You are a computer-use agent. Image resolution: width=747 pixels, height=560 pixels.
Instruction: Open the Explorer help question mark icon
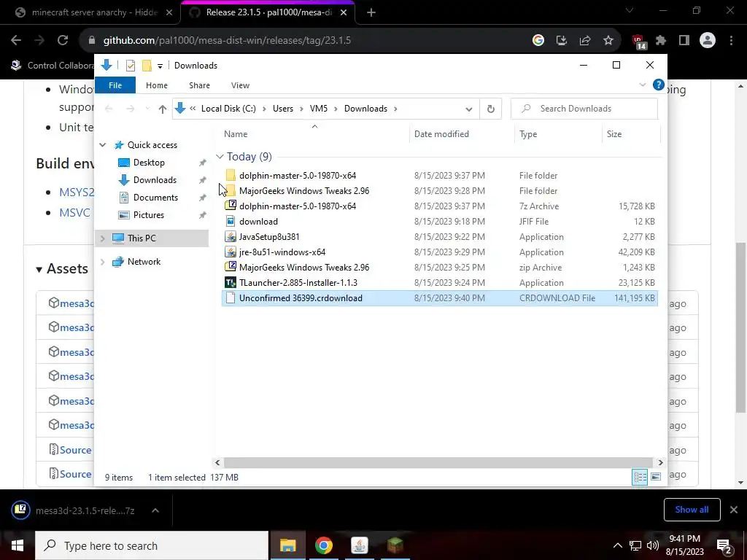659,85
